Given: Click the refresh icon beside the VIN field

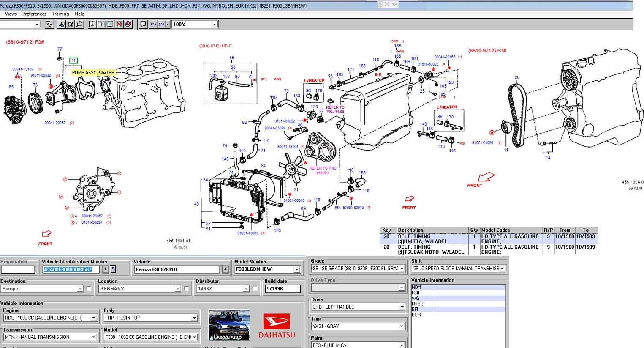Looking at the screenshot, I should click(x=113, y=269).
